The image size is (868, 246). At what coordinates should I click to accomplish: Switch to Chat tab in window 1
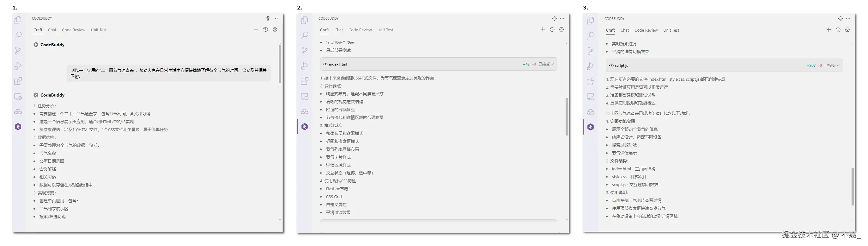pos(52,30)
